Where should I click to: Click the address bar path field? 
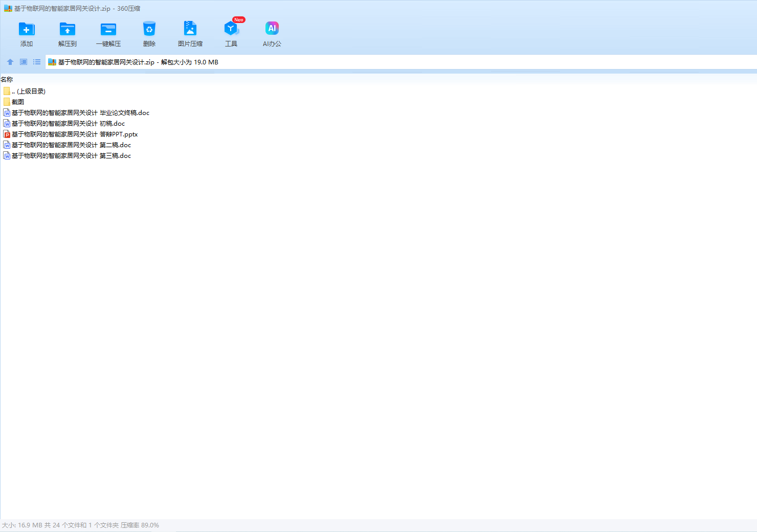(x=401, y=62)
